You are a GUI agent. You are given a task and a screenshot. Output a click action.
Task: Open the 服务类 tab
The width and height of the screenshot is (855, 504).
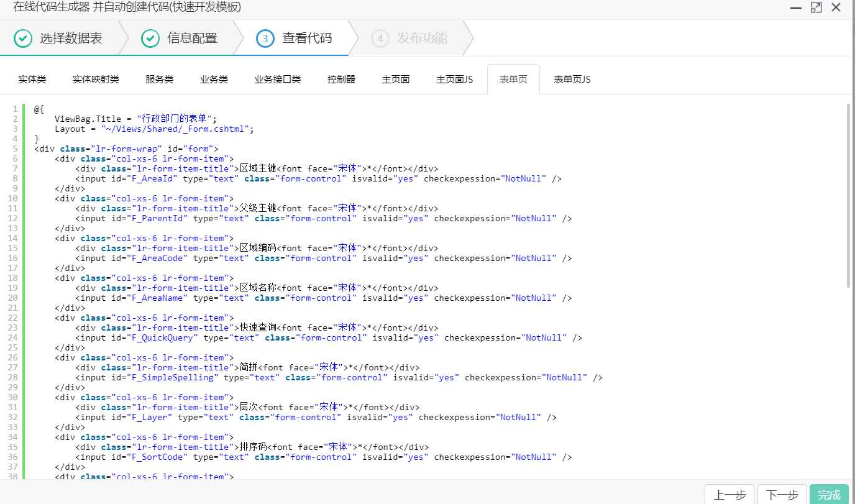coord(160,80)
